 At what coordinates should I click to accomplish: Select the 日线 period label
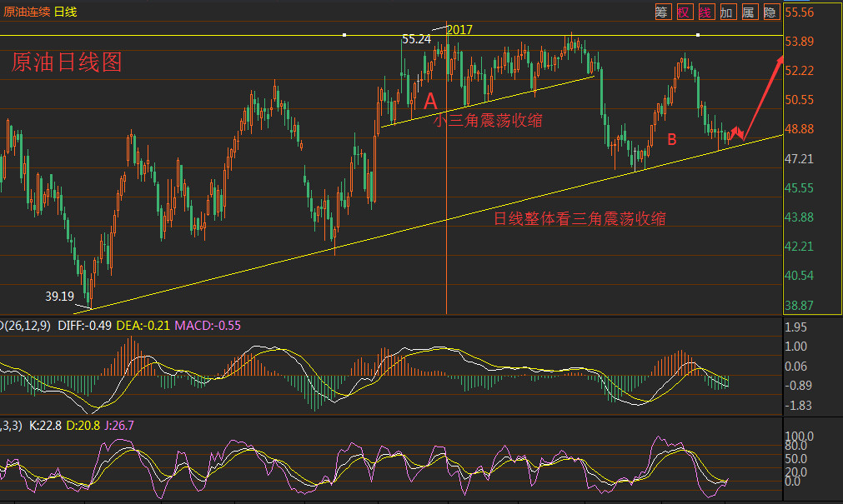(x=66, y=11)
